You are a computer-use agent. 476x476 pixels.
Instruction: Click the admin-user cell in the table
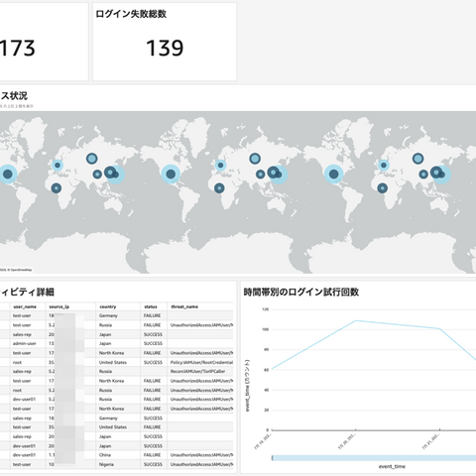[x=25, y=343]
